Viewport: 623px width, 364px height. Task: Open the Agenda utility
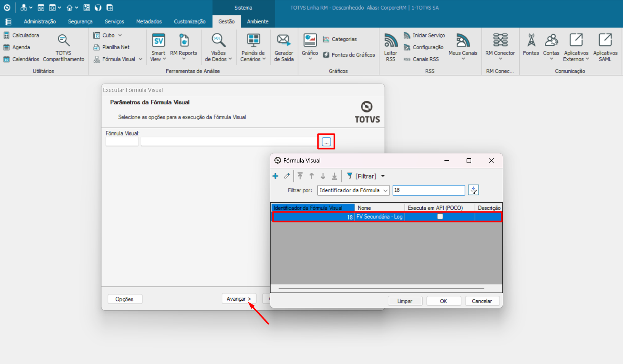(x=17, y=47)
